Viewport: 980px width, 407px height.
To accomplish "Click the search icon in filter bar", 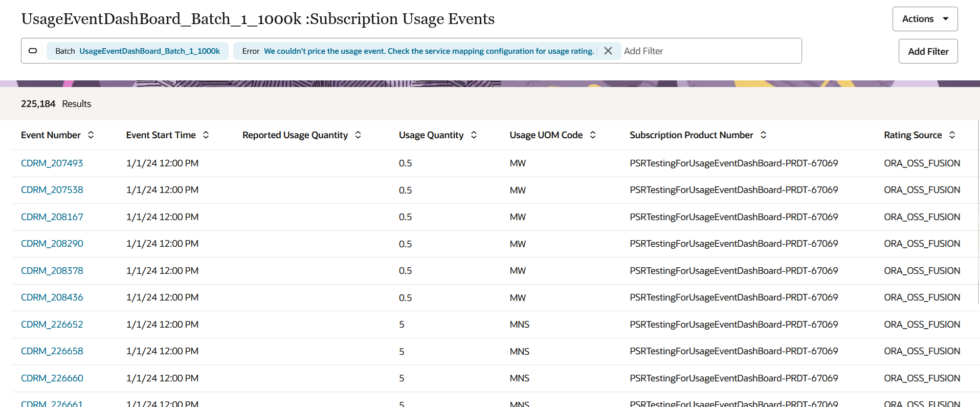I will [x=33, y=51].
